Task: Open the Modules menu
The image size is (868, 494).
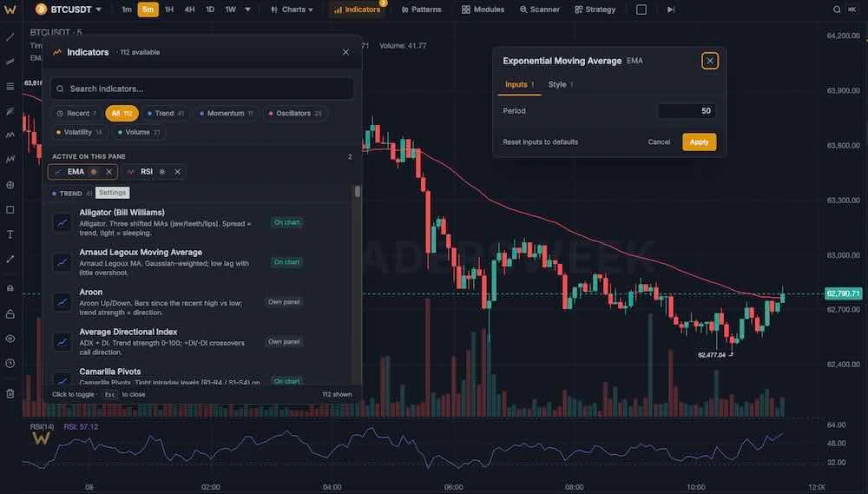Action: (483, 10)
